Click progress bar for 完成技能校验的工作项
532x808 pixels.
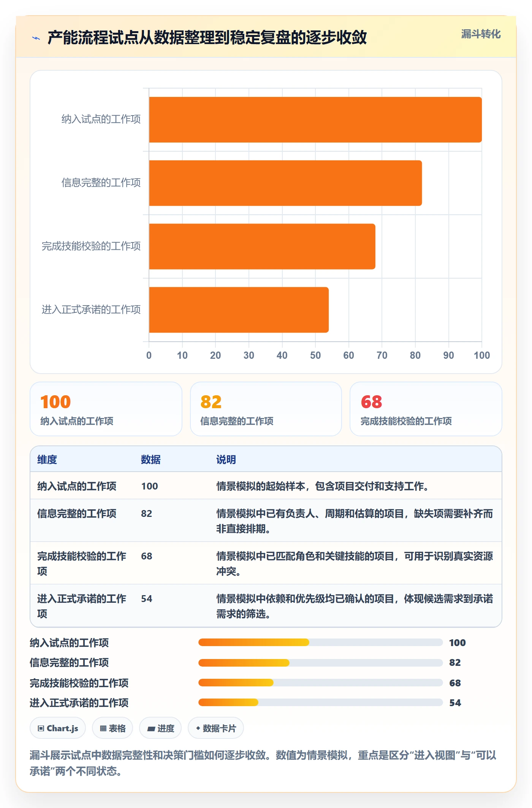[320, 683]
